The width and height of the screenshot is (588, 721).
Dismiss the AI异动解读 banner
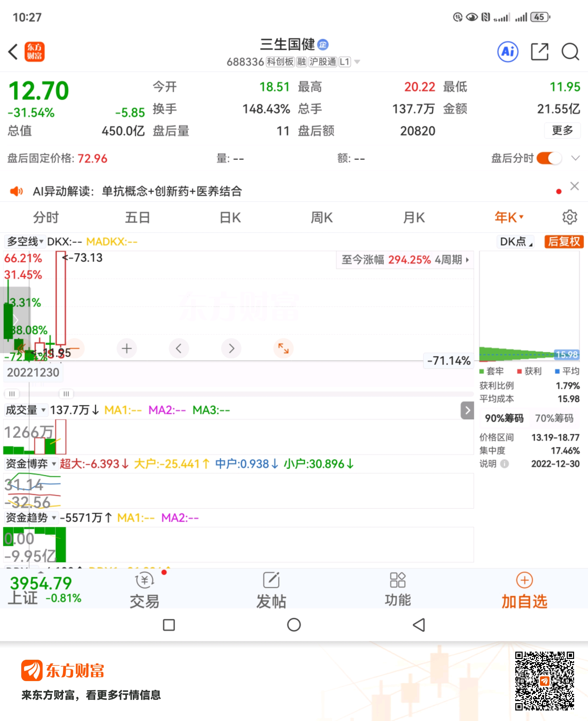click(x=574, y=186)
